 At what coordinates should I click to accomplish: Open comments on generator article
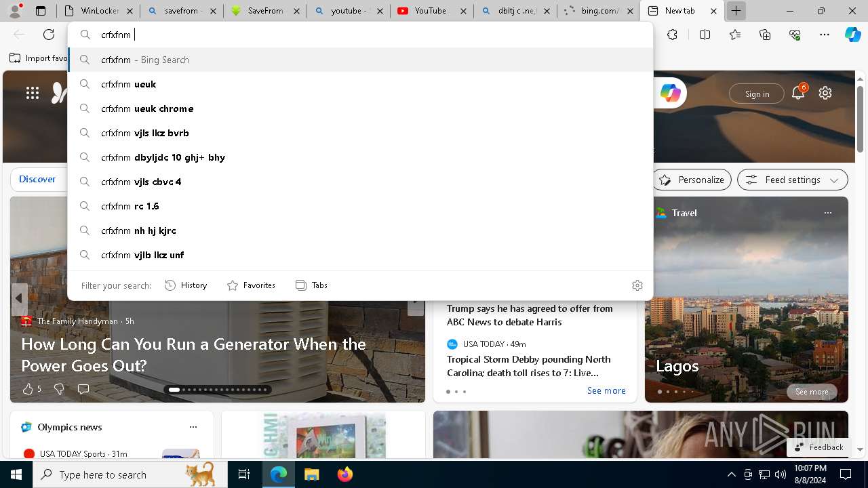tap(83, 389)
